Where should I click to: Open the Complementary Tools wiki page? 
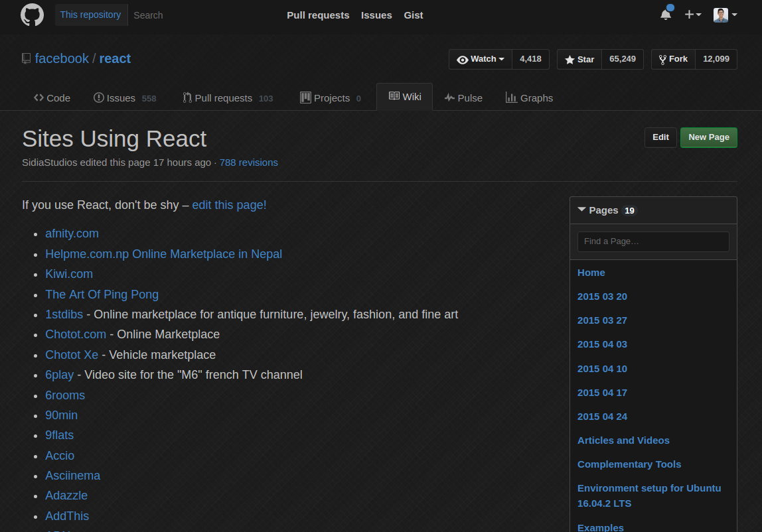(x=629, y=464)
